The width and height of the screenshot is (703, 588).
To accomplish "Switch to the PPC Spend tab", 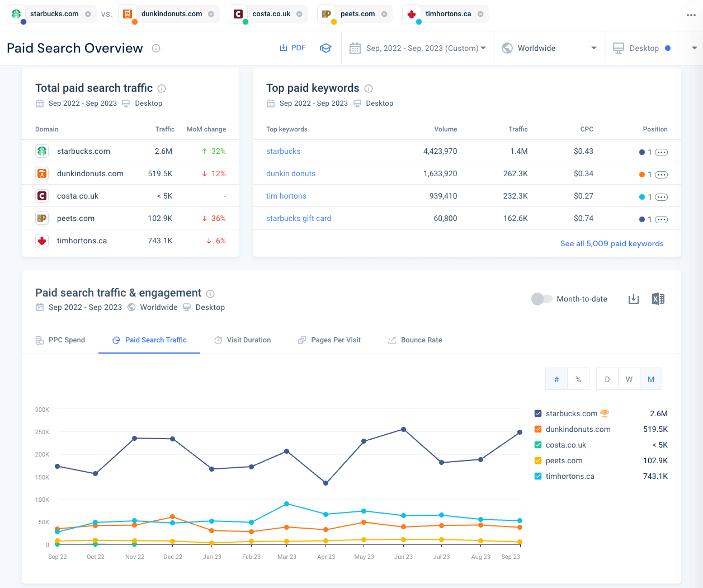I will pos(60,340).
